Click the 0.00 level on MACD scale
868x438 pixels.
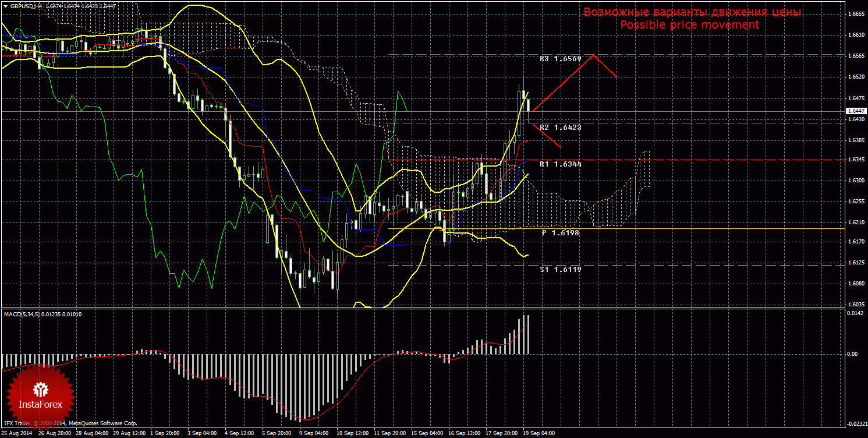(x=852, y=354)
